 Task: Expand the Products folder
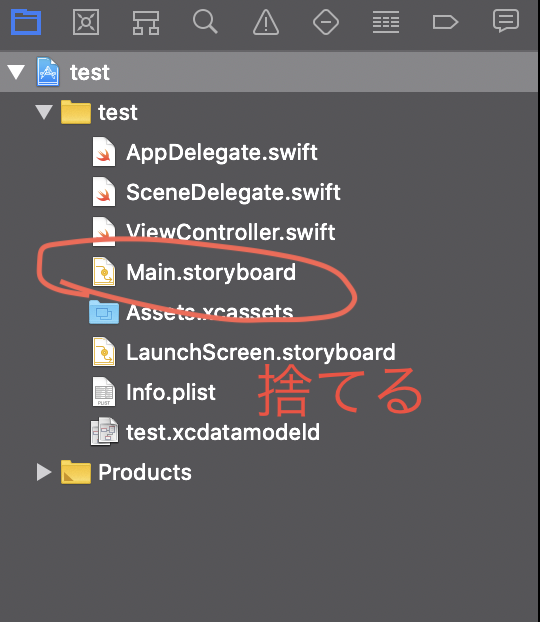pos(44,472)
